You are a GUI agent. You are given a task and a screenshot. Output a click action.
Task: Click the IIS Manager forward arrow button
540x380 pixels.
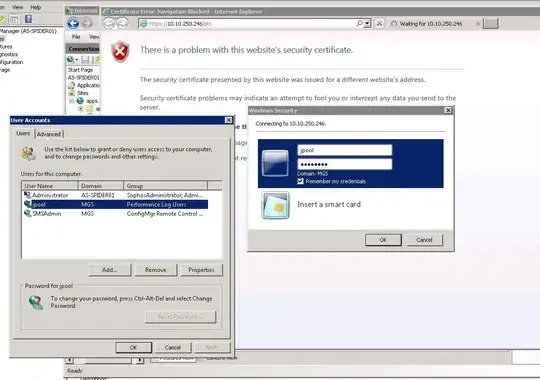click(87, 23)
